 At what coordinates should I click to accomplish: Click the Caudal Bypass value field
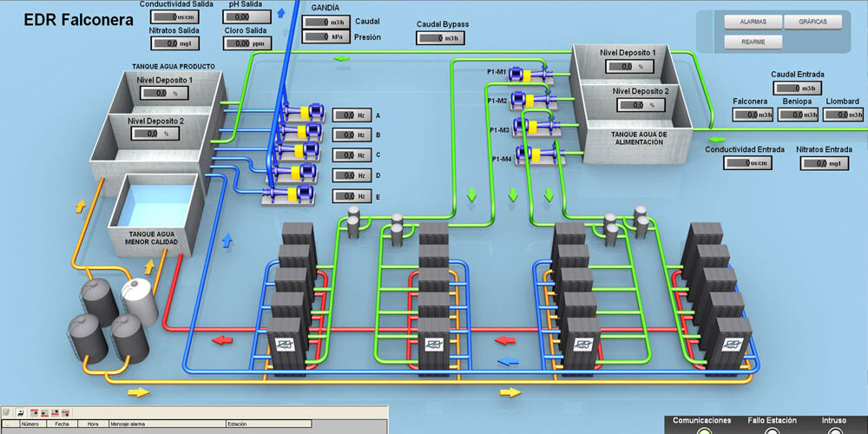pos(440,37)
